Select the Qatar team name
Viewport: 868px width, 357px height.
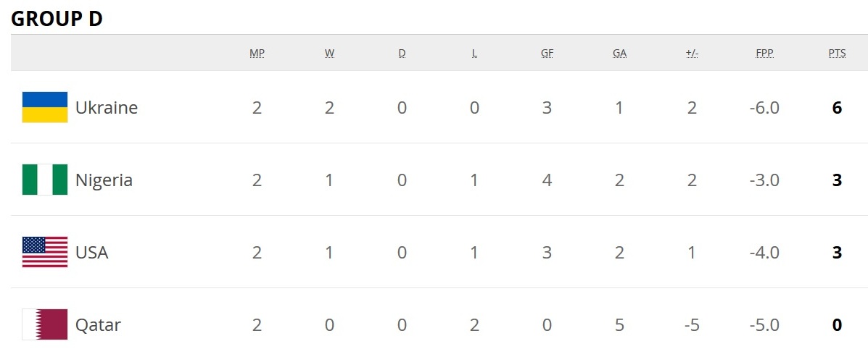pyautogui.click(x=98, y=325)
